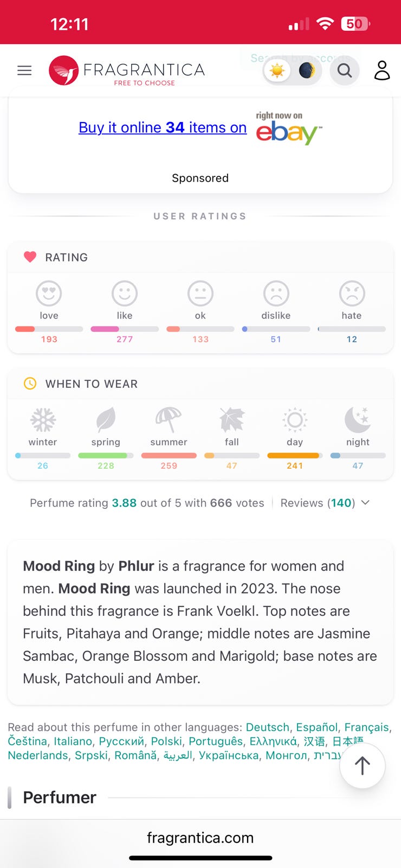Image resolution: width=401 pixels, height=868 pixels.
Task: Vote for the summer umbrella icon
Action: point(169,420)
